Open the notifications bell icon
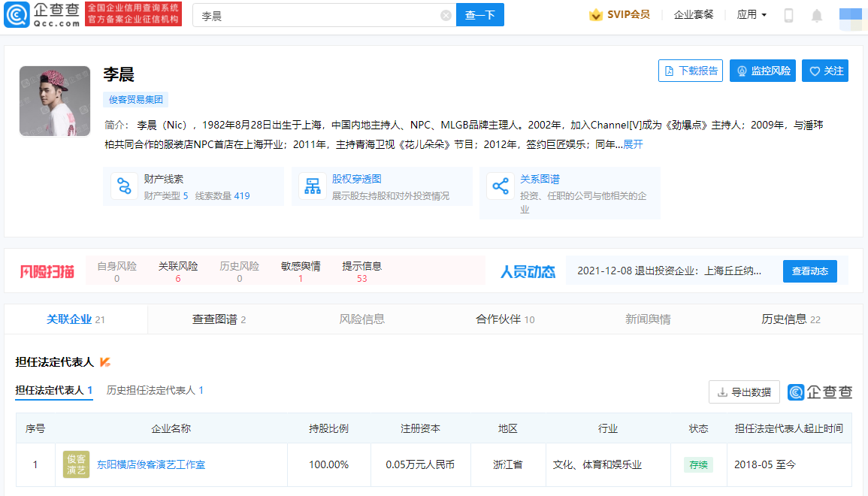The image size is (868, 496). pyautogui.click(x=816, y=16)
